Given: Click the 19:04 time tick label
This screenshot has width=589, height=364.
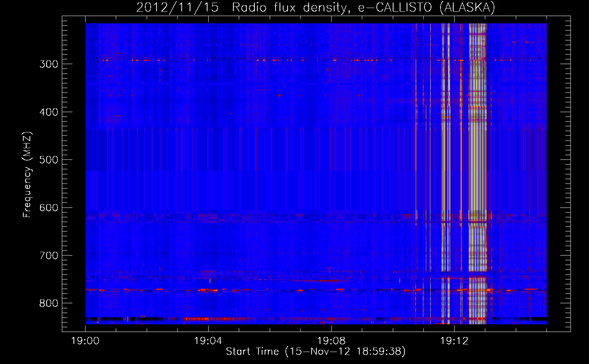Looking at the screenshot, I should (x=208, y=341).
